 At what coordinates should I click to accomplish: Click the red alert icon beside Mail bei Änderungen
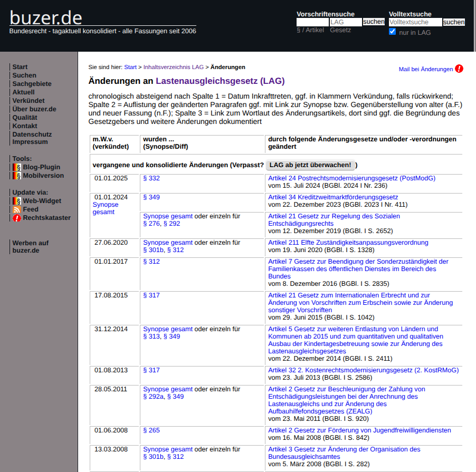tap(459, 69)
